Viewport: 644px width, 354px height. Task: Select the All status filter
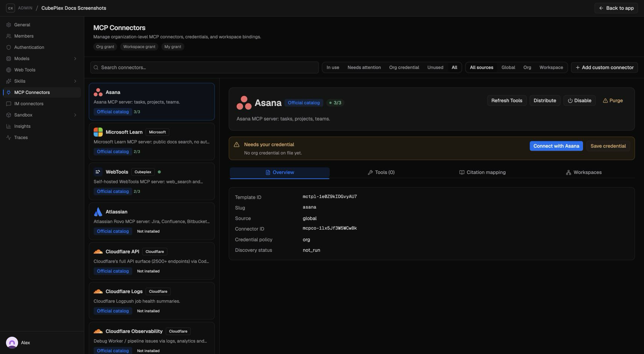(x=454, y=68)
